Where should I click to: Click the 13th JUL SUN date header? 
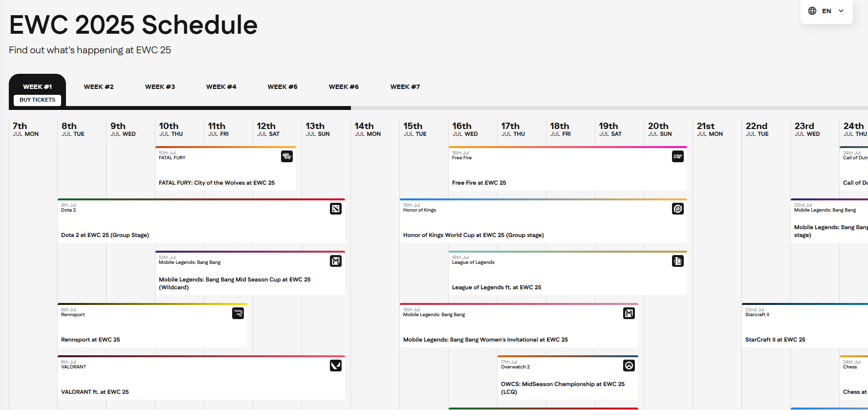(318, 129)
